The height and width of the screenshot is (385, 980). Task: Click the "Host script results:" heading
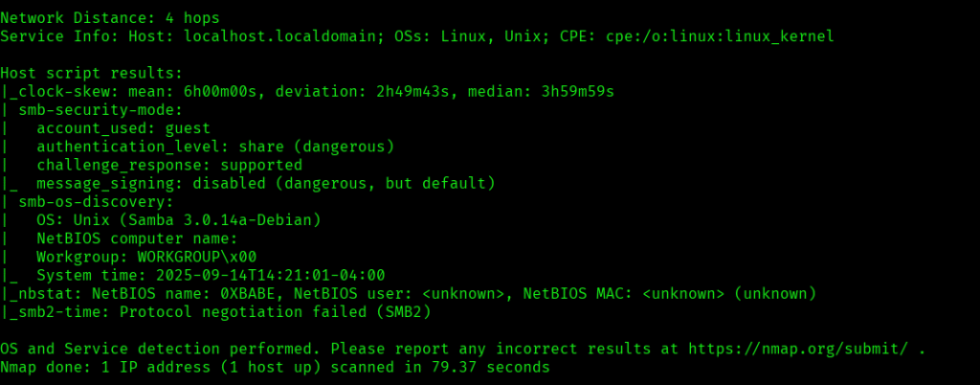(91, 73)
